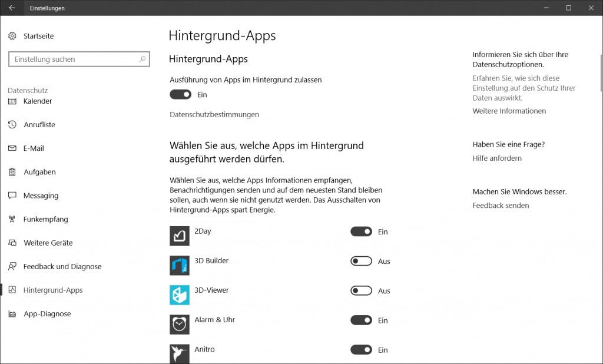Image resolution: width=603 pixels, height=364 pixels.
Task: Click the 3D-Viewer app icon
Action: click(180, 295)
